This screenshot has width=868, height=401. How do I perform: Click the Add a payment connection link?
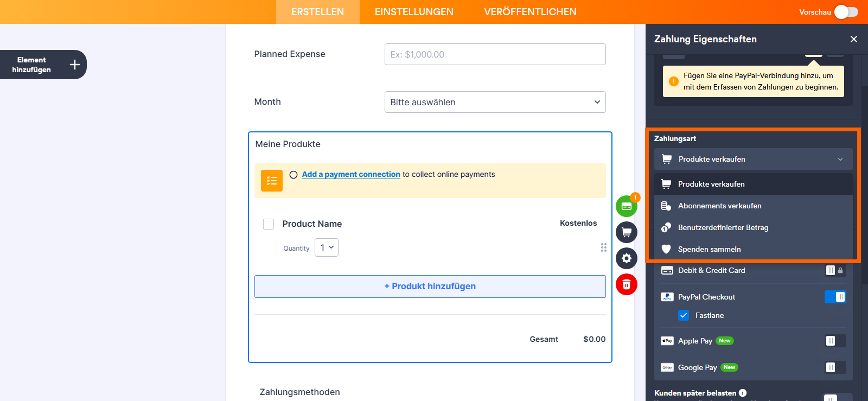coord(350,174)
